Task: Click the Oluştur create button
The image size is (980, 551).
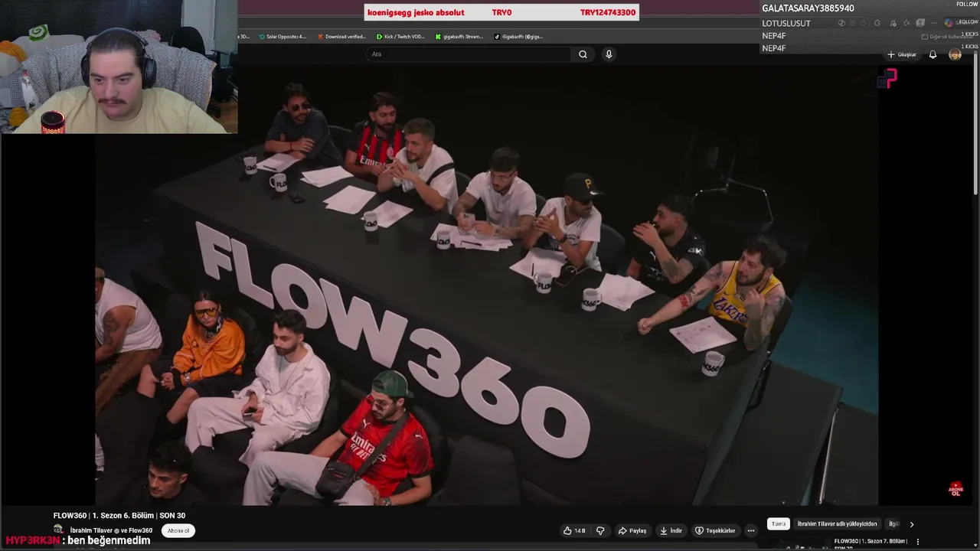Action: [x=902, y=54]
